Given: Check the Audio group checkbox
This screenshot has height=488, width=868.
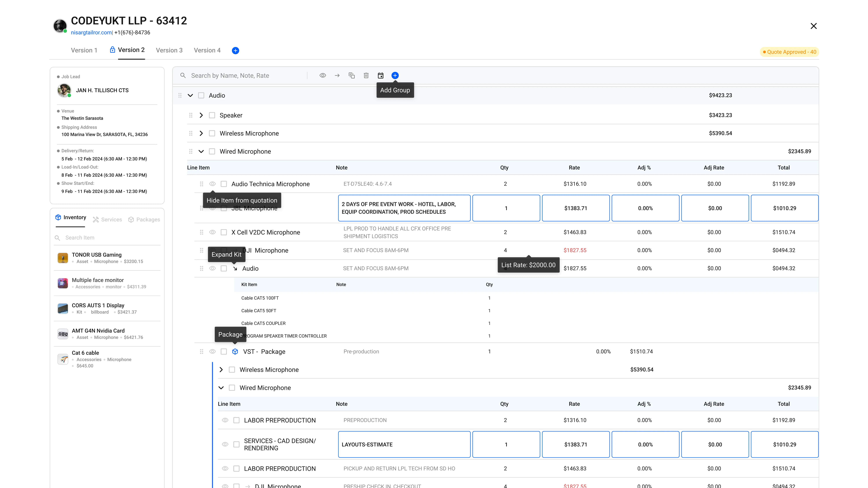Looking at the screenshot, I should click(x=201, y=95).
